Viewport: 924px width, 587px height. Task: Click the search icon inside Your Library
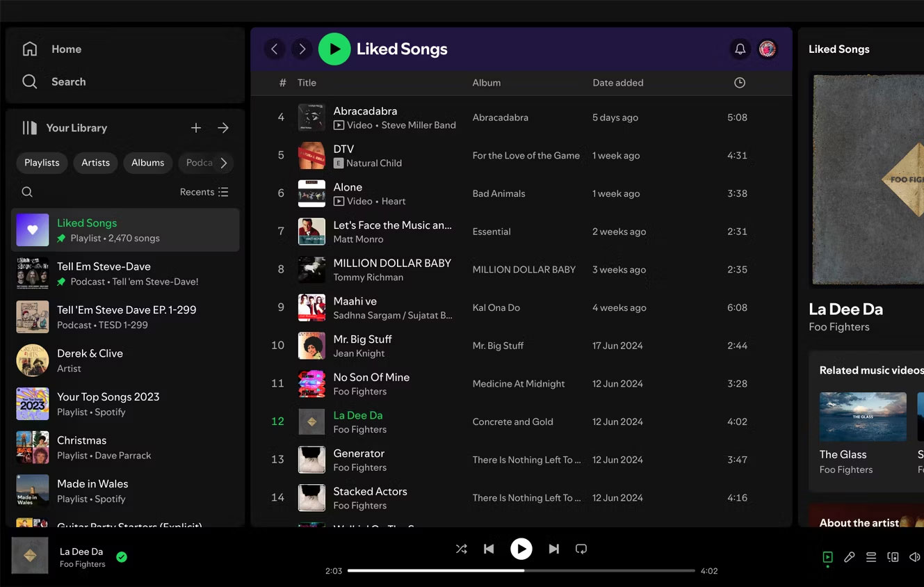pyautogui.click(x=27, y=192)
